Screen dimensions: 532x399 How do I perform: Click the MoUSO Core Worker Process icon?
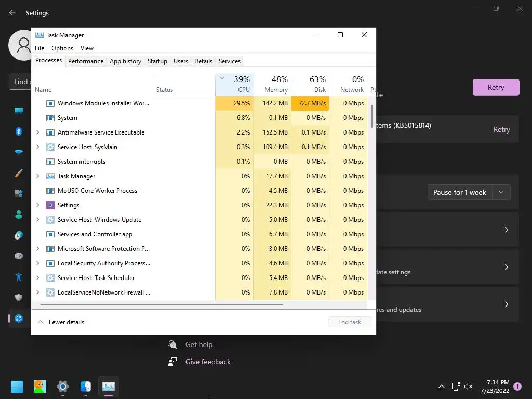point(50,191)
